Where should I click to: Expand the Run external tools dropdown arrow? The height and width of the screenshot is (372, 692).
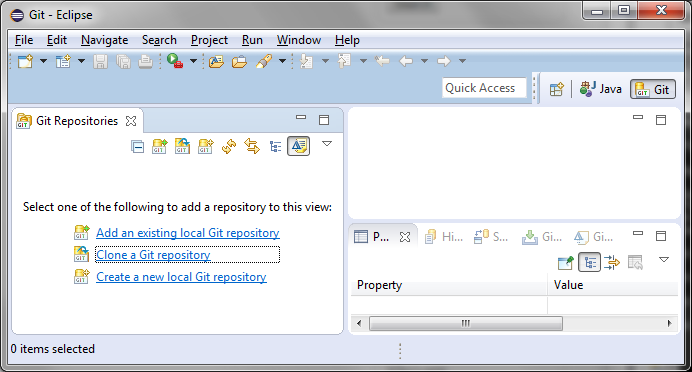coord(193,61)
